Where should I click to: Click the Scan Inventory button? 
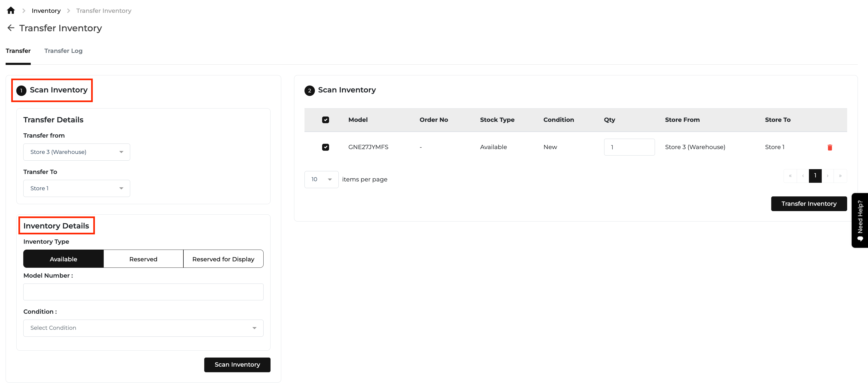click(x=237, y=365)
